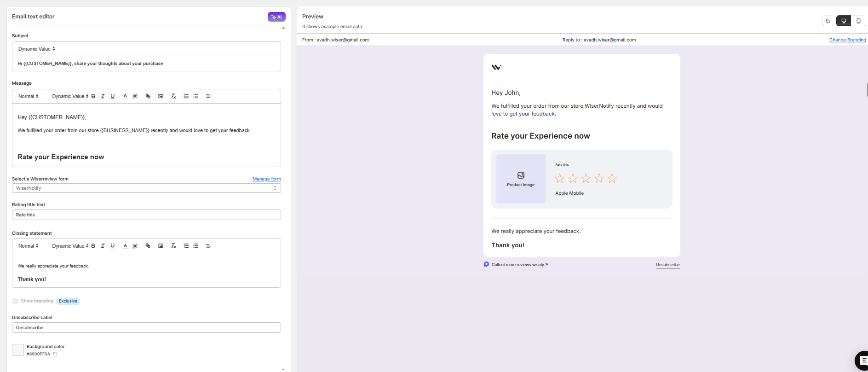This screenshot has width=868, height=372.
Task: Click the 'Rate your Experience now' preview heading
Action: pos(540,136)
